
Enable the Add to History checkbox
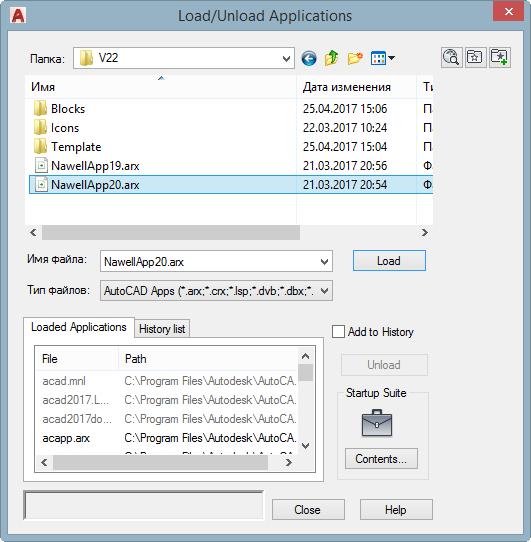tap(338, 331)
